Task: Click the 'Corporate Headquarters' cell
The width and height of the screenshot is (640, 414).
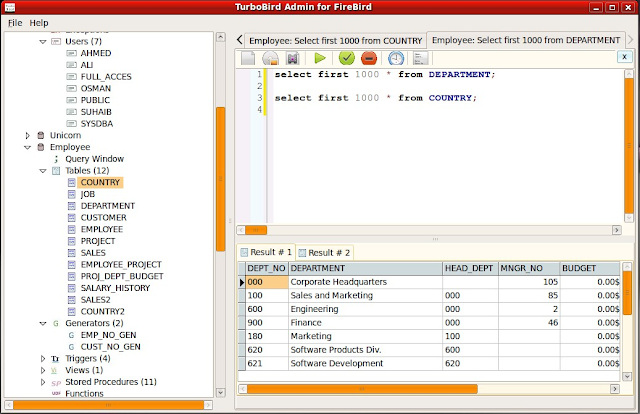Action: tap(365, 282)
